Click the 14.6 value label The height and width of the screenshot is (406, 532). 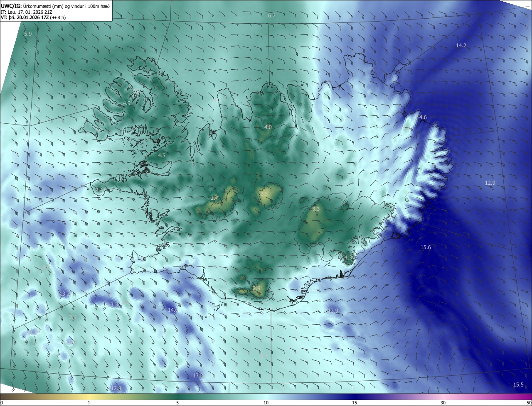tap(421, 117)
